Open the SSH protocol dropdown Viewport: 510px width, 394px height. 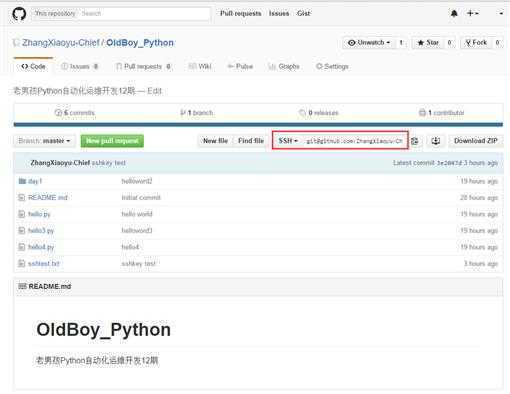288,141
